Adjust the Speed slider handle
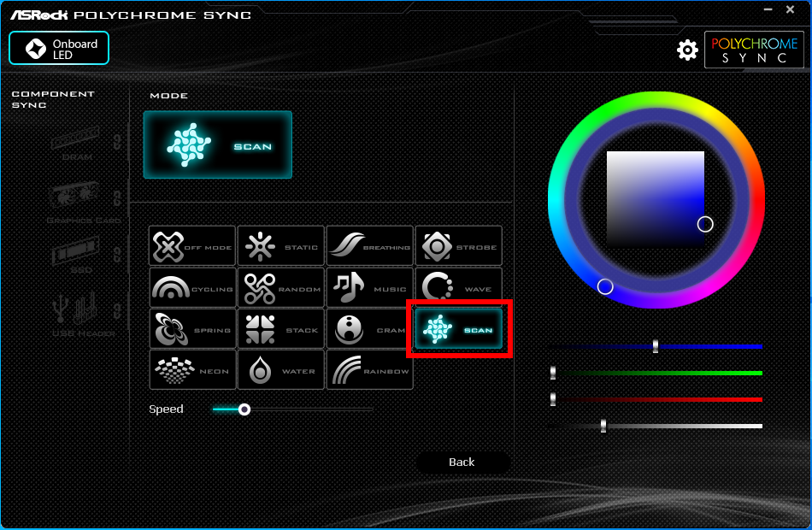This screenshot has width=812, height=530. [244, 409]
